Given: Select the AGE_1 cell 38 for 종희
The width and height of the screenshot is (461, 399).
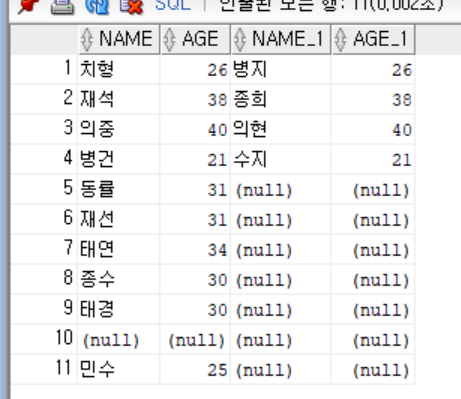Looking at the screenshot, I should 373,99.
